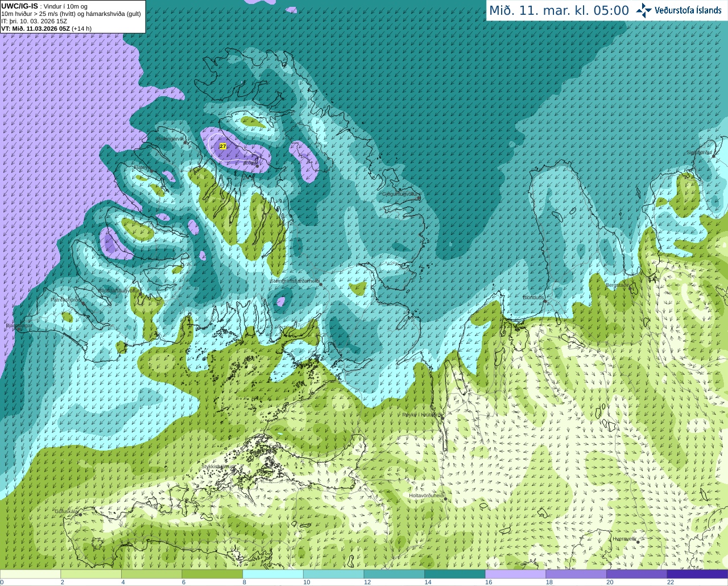The width and height of the screenshot is (728, 586).
Task: Click the Stykkishólmur station label
Action: tap(217, 467)
